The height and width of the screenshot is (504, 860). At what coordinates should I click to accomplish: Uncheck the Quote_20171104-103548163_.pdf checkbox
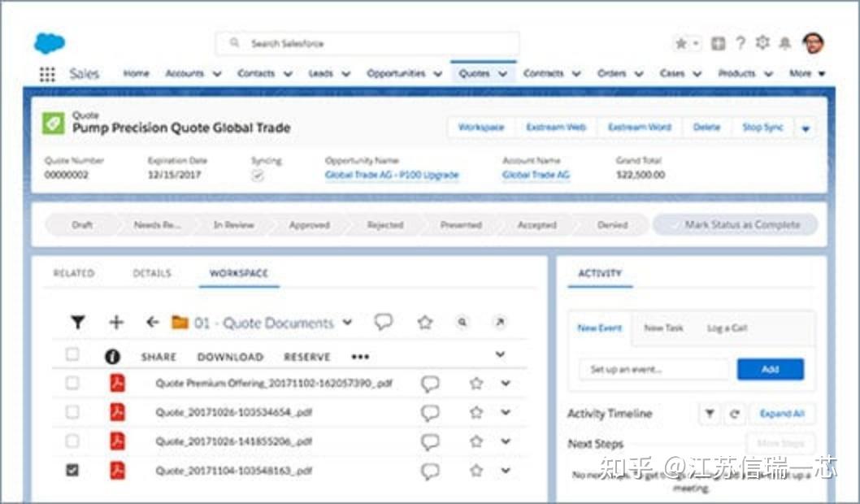coord(72,470)
